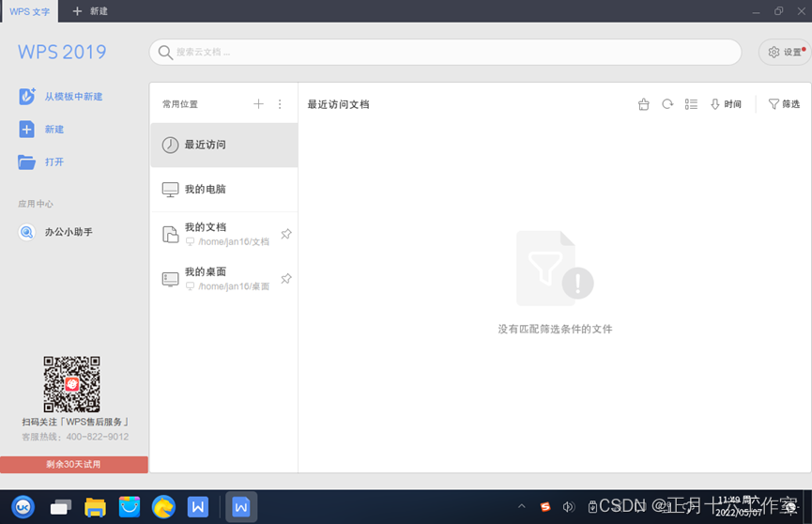Open 设置 settings button
The width and height of the screenshot is (812, 524).
click(x=787, y=53)
